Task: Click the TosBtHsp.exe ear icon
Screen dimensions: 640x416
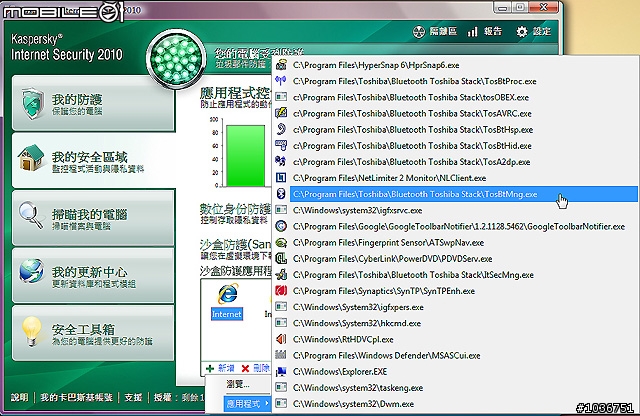Action: point(281,129)
